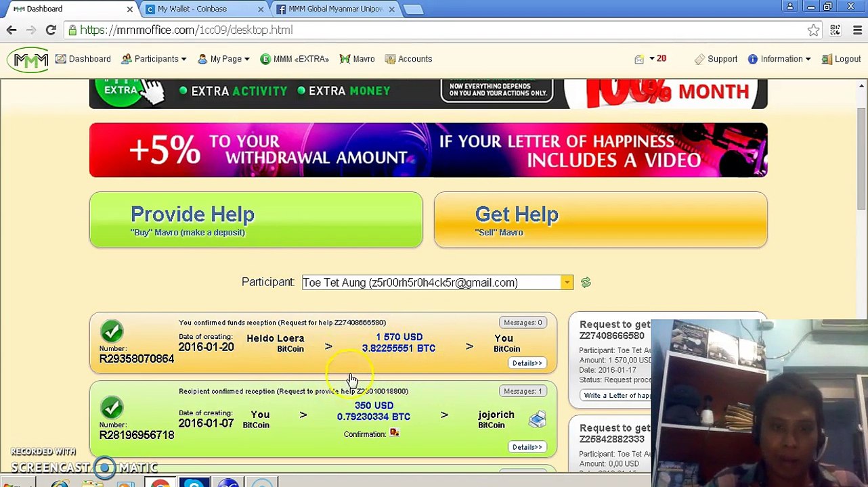The width and height of the screenshot is (868, 487).
Task: Close the Coinbase browser tab
Action: (261, 9)
